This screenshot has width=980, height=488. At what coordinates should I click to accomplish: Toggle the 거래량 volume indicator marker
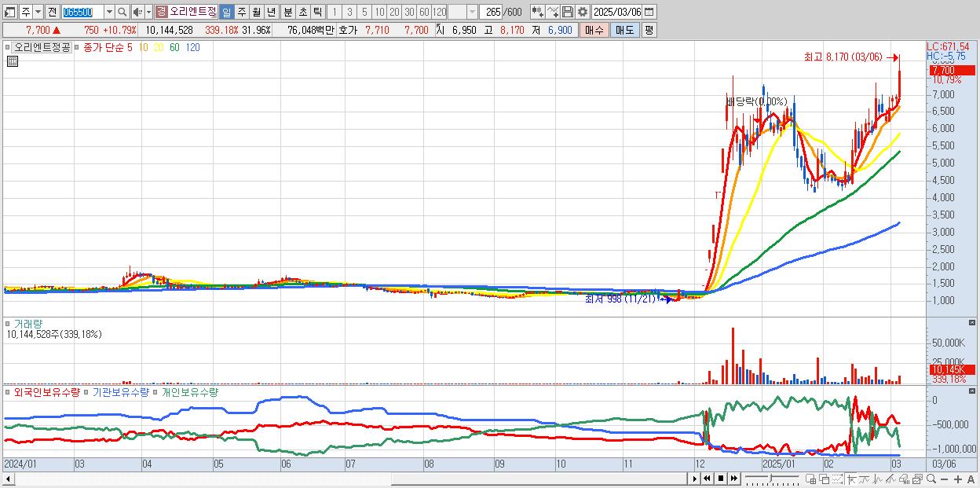tap(9, 323)
